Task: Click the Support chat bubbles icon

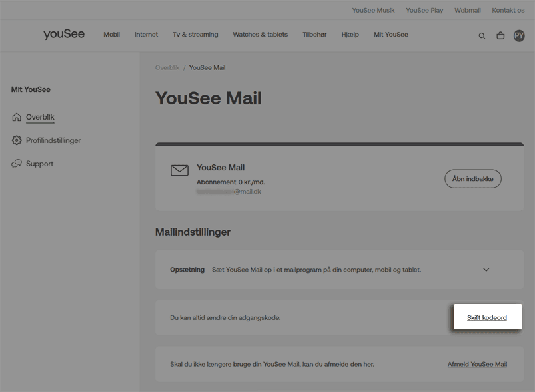Action: click(x=17, y=164)
